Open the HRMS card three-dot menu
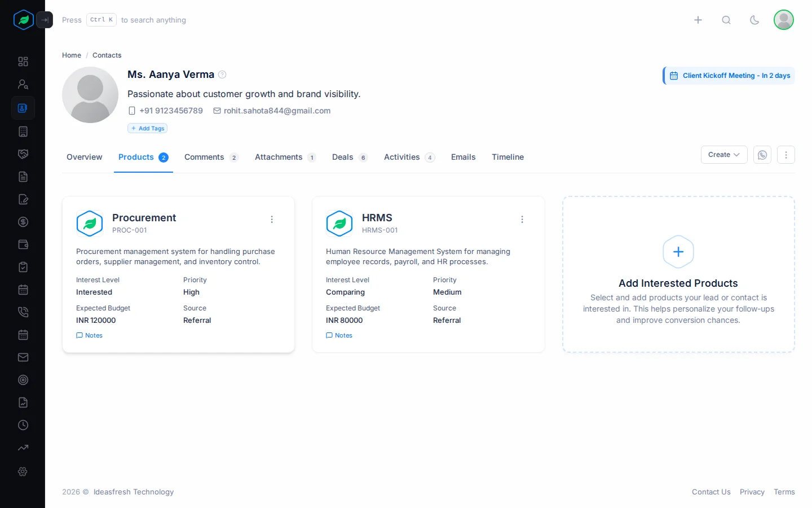Viewport: 812px width, 508px height. (522, 220)
